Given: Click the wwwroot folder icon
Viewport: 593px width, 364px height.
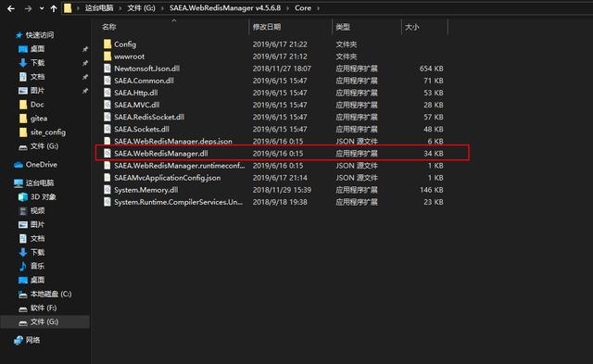Looking at the screenshot, I should pos(107,56).
